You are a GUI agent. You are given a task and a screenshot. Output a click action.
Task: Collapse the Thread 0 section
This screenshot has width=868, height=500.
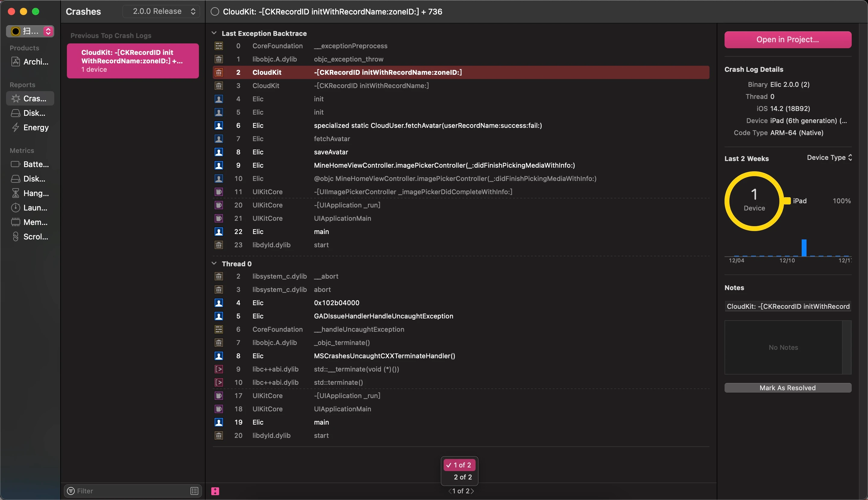(214, 263)
